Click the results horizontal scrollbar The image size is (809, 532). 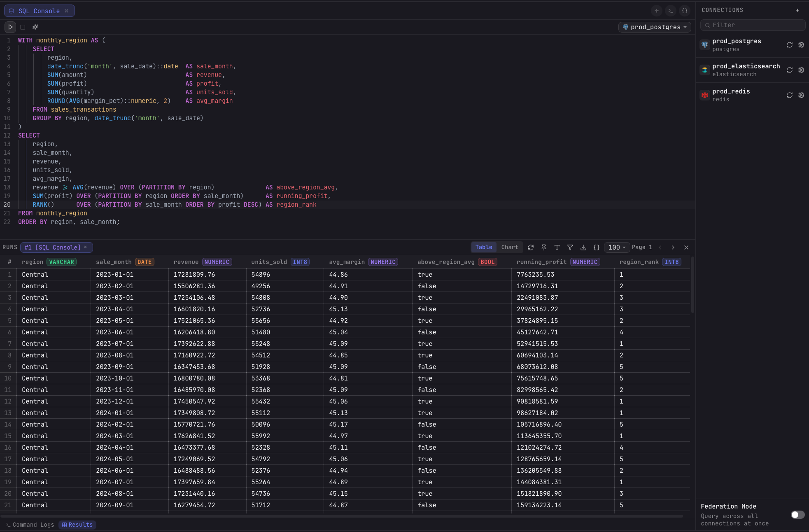[342, 516]
